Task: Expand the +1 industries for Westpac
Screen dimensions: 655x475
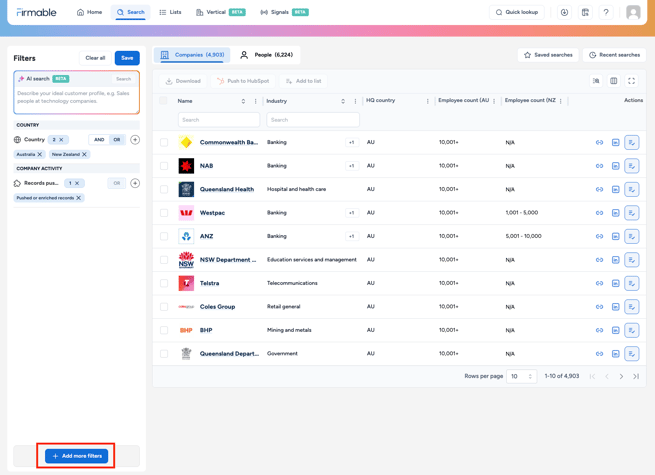Action: pos(352,213)
